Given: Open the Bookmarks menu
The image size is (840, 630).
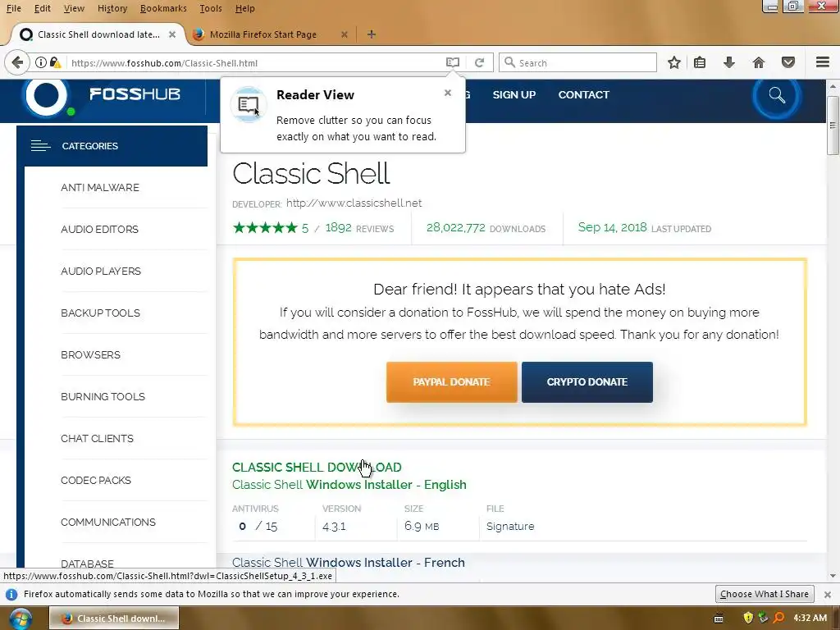Looking at the screenshot, I should tap(163, 8).
